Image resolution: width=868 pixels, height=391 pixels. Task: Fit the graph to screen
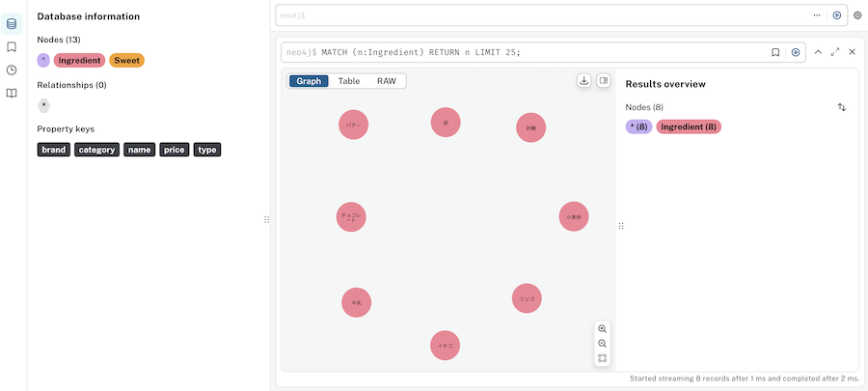click(x=602, y=358)
